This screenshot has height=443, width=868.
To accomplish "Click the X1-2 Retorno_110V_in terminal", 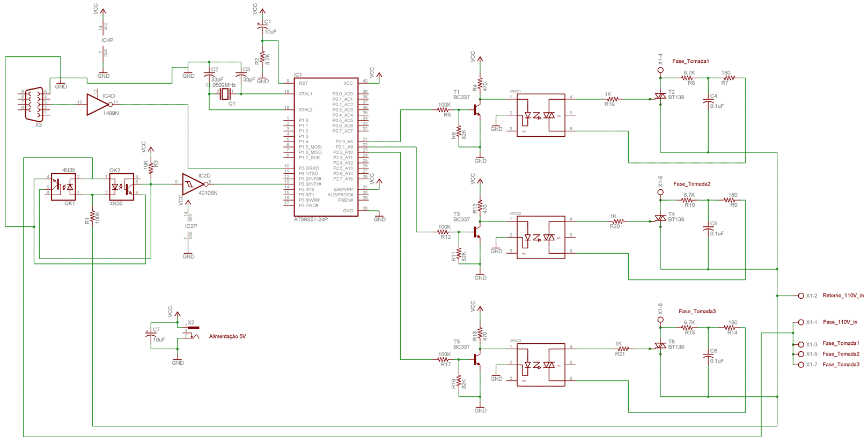I will tap(801, 296).
